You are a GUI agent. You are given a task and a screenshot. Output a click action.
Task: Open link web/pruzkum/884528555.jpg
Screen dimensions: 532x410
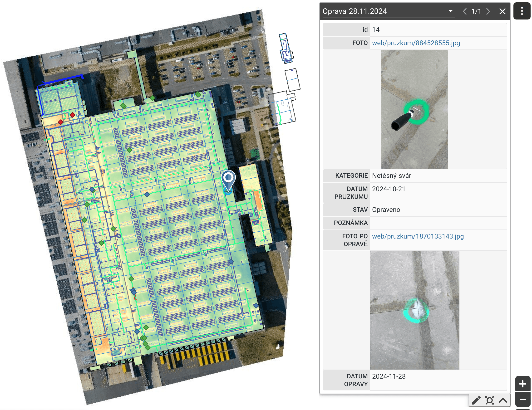(x=416, y=43)
